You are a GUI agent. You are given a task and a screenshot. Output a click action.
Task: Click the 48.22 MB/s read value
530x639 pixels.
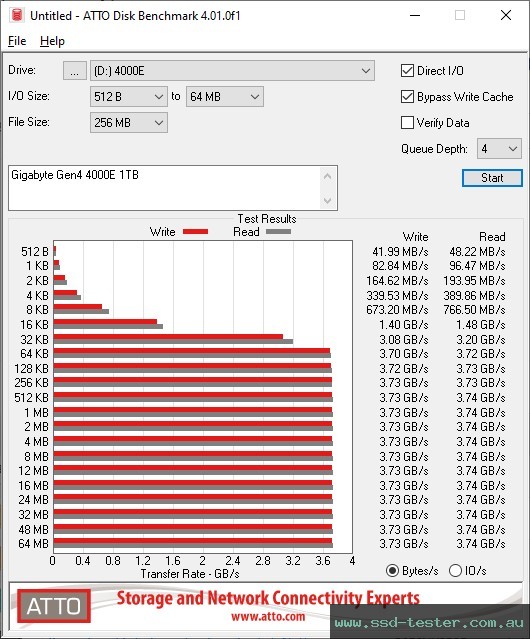pyautogui.click(x=477, y=252)
